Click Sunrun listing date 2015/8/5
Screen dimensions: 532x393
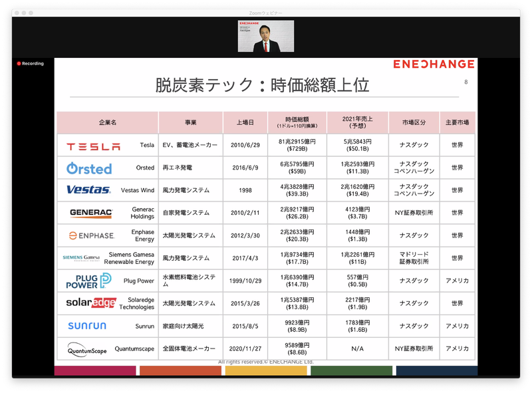tap(245, 326)
